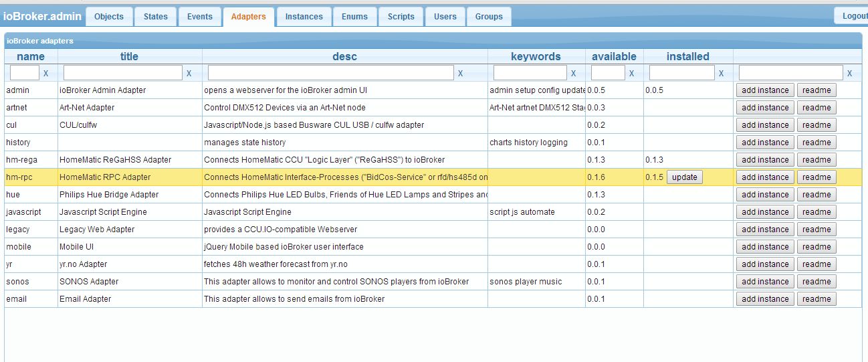Click the "Legacy Web Adapter" cell
Screen dimensions: 868x362
(130, 230)
